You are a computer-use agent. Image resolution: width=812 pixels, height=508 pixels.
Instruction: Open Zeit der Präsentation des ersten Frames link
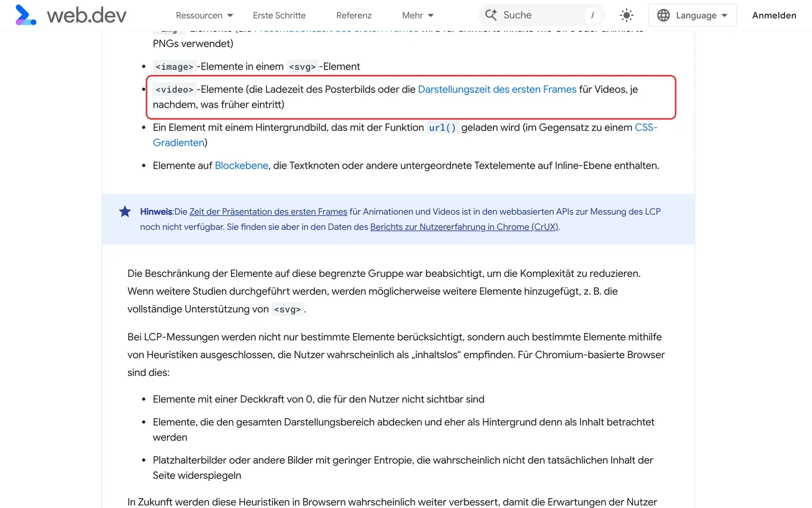click(268, 212)
